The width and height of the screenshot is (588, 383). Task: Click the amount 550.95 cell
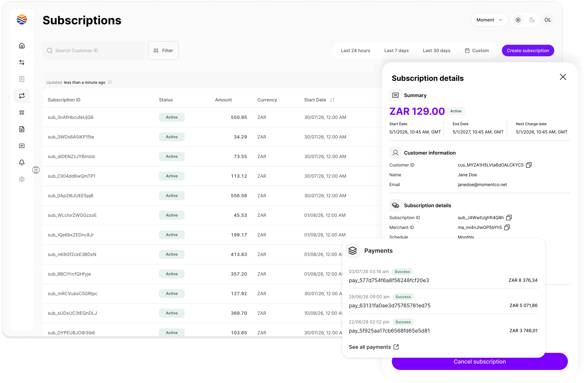[x=239, y=117]
